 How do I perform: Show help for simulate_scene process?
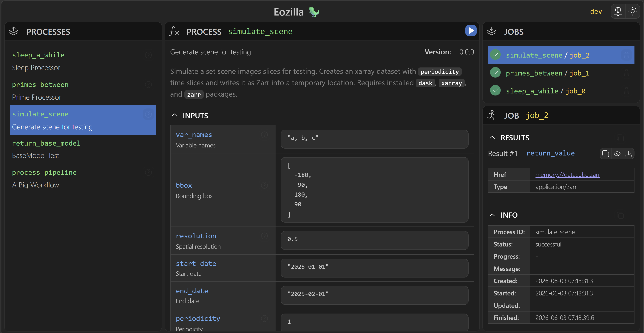pyautogui.click(x=148, y=114)
